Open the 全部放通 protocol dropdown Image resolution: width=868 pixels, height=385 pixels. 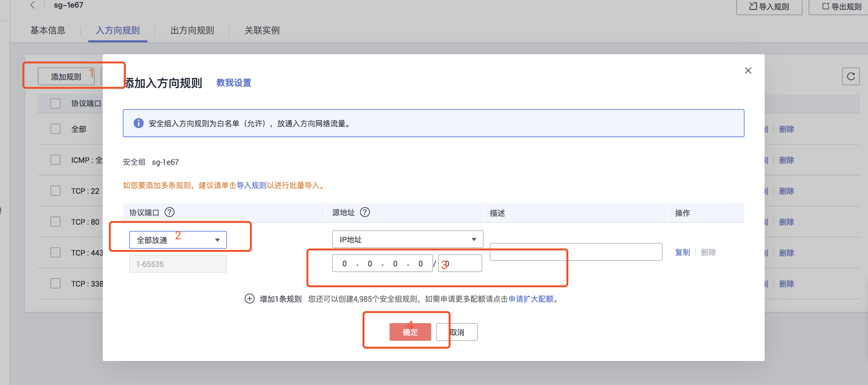178,240
